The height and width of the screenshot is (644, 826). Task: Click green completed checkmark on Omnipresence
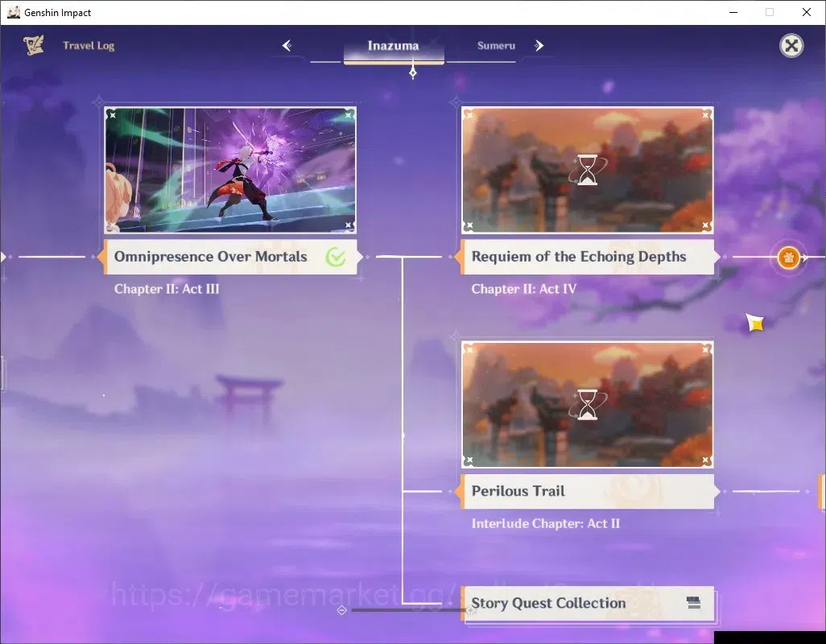pyautogui.click(x=336, y=257)
